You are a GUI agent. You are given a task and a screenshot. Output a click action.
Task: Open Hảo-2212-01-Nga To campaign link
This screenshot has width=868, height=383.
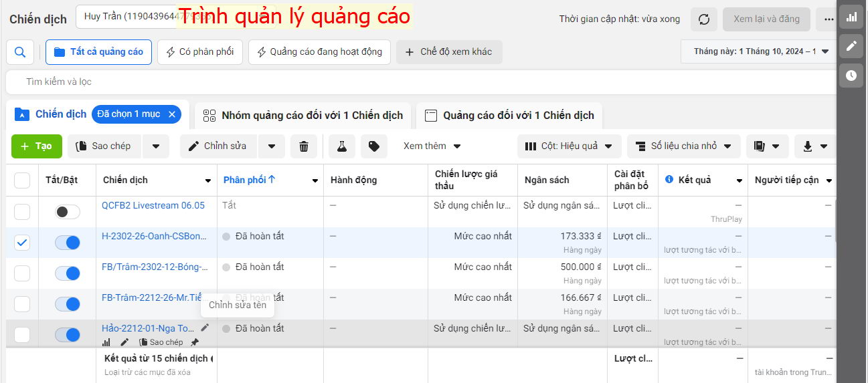[x=149, y=328]
